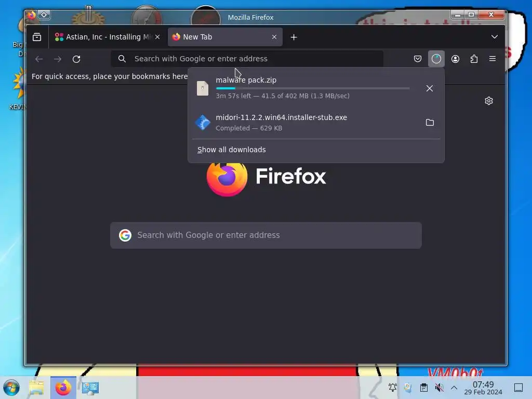The image size is (532, 399).
Task: Cancel the malware pack.zip download
Action: [x=430, y=88]
